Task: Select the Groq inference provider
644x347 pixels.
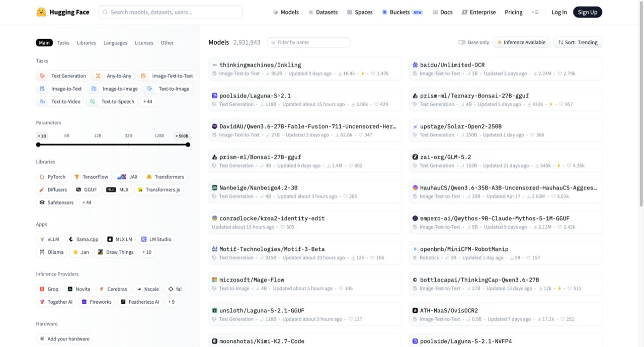Action: [49, 289]
